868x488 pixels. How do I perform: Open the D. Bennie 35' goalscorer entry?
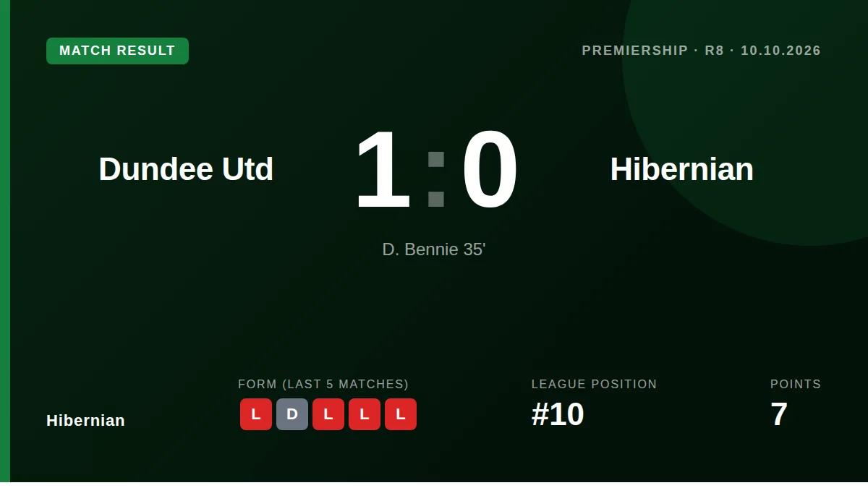(x=434, y=249)
